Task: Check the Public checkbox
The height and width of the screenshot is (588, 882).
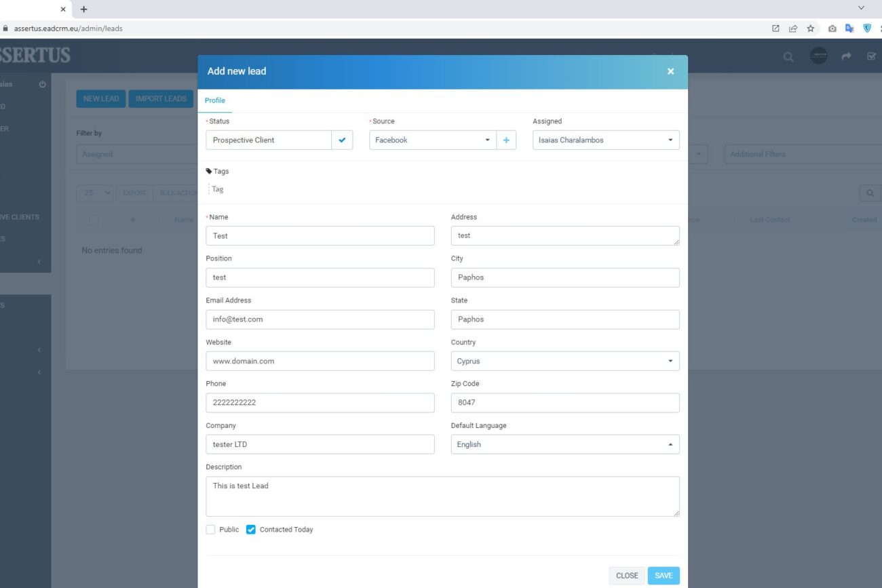Action: coord(210,530)
